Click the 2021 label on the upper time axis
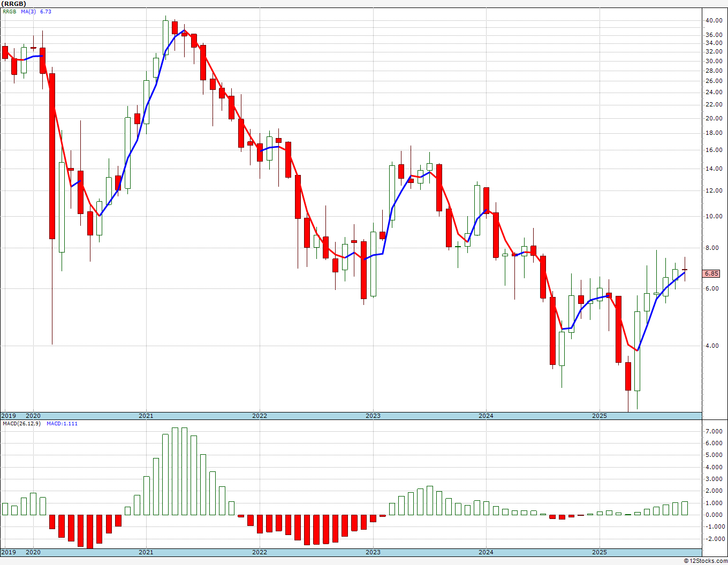The image size is (728, 565). 146,416
